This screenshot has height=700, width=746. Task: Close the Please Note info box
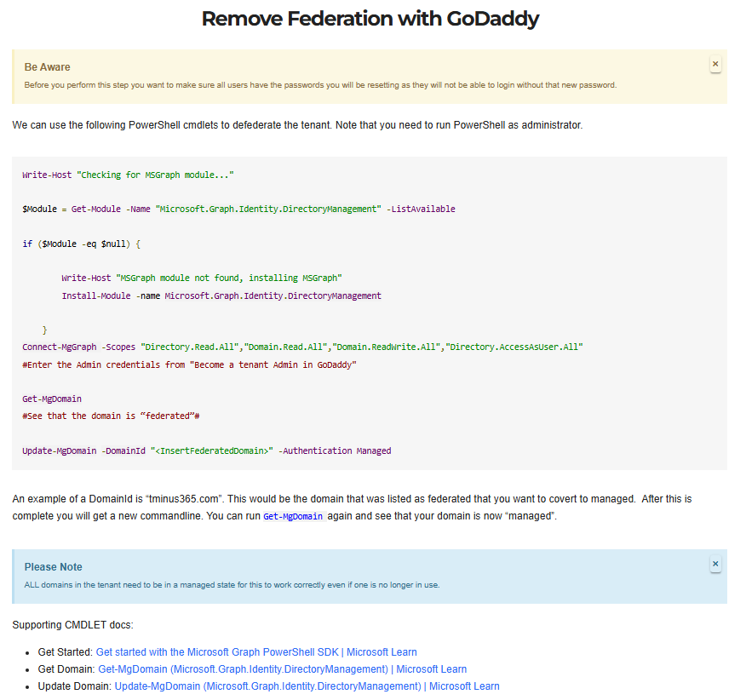(x=715, y=564)
